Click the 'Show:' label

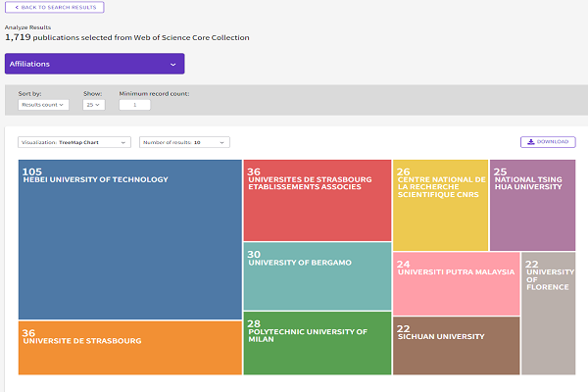coord(93,94)
